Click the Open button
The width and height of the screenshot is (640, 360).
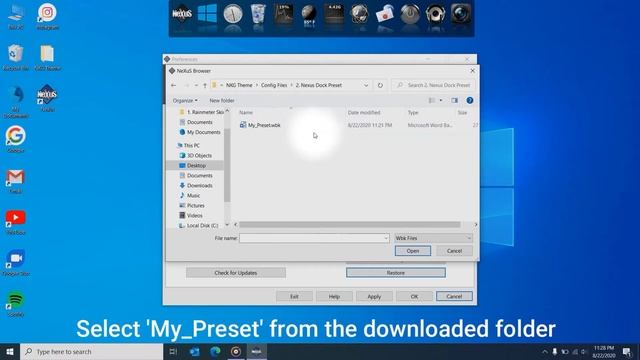(413, 251)
